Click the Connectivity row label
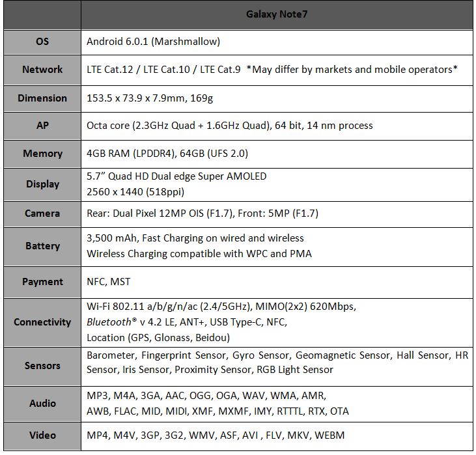This screenshot has height=455, width=476. coord(42,322)
